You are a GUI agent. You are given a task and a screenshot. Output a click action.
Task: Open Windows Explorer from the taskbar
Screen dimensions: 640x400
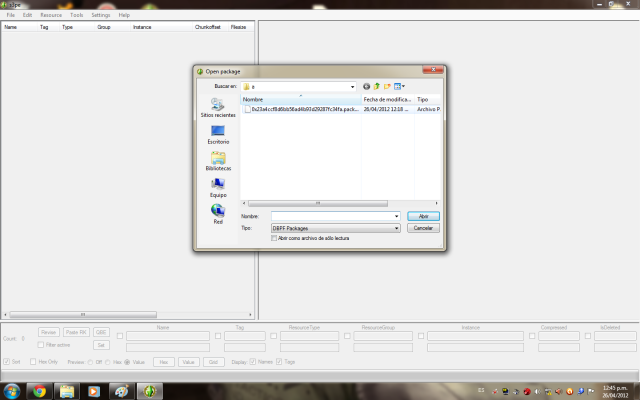(x=67, y=391)
